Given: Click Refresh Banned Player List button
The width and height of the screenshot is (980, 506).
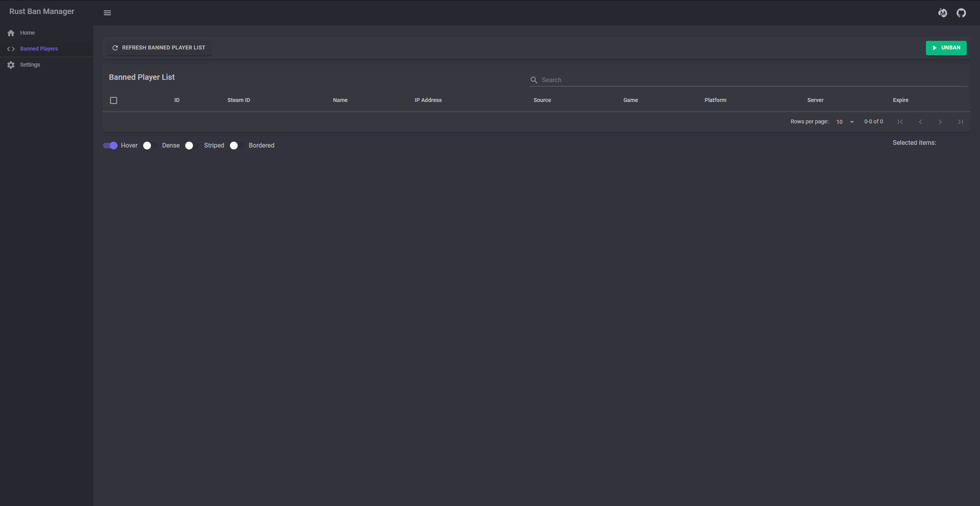Looking at the screenshot, I should (159, 48).
